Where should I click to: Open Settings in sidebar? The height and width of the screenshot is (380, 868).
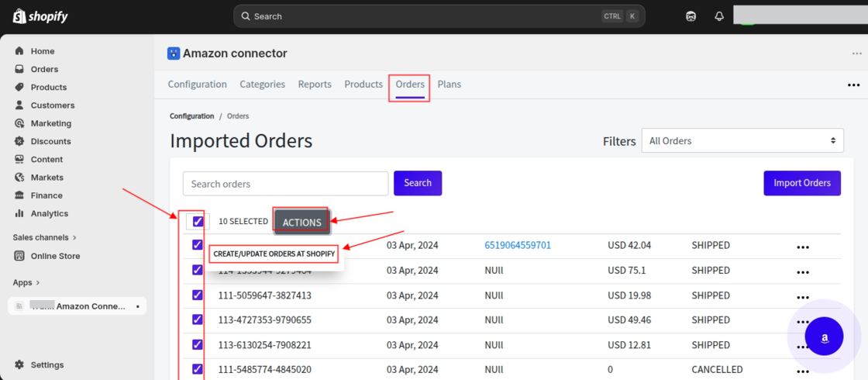coord(47,364)
